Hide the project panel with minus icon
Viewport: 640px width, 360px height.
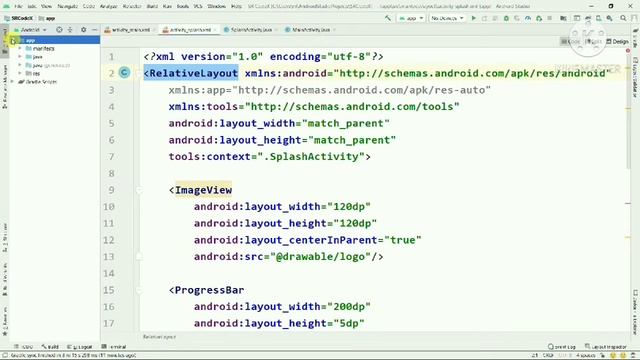coord(95,30)
